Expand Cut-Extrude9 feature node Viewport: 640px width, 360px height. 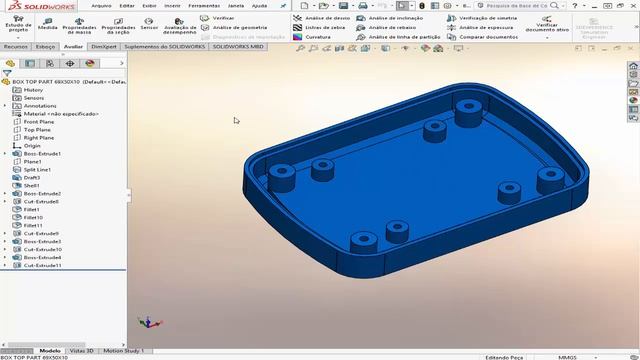click(5, 233)
